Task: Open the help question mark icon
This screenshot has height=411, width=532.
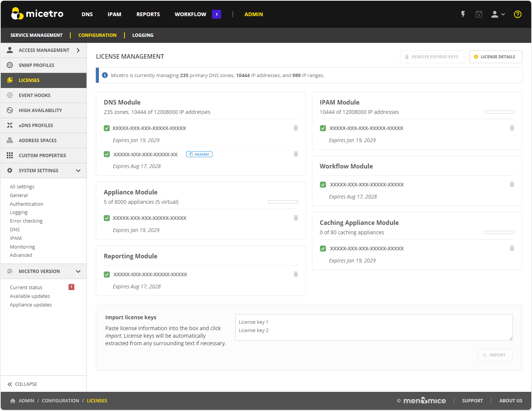Action: tap(518, 14)
